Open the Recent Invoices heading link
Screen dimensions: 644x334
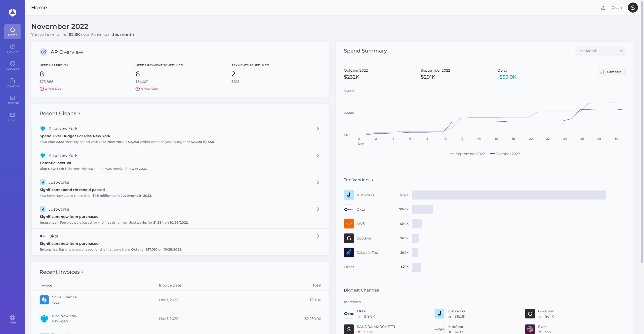[x=62, y=272]
